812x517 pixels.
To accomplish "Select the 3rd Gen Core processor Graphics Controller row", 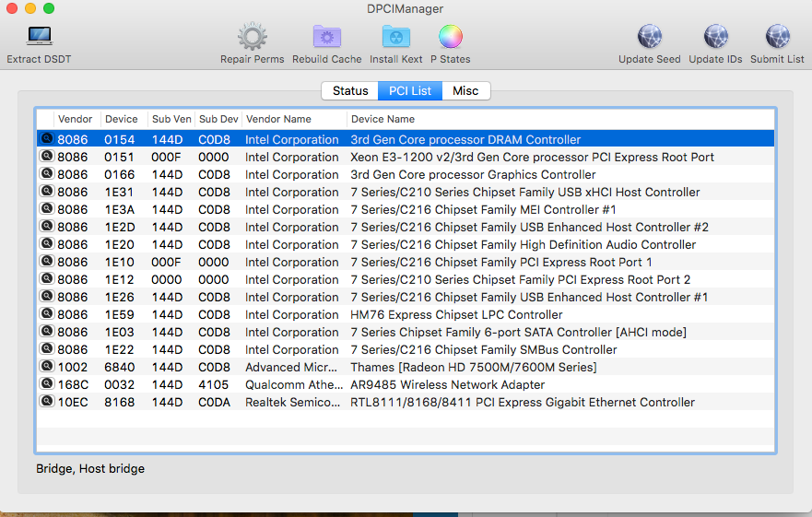I will pyautogui.click(x=406, y=174).
